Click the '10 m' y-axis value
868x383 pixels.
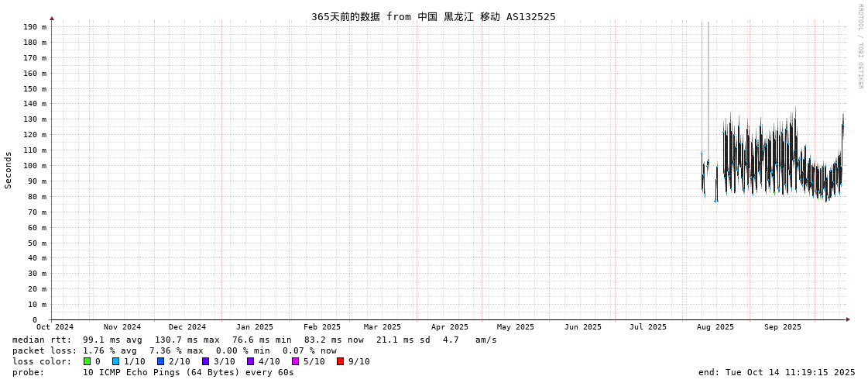(x=37, y=304)
